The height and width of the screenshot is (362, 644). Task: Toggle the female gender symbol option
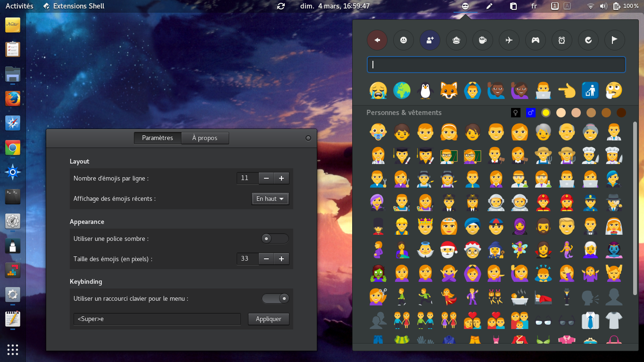click(x=516, y=113)
